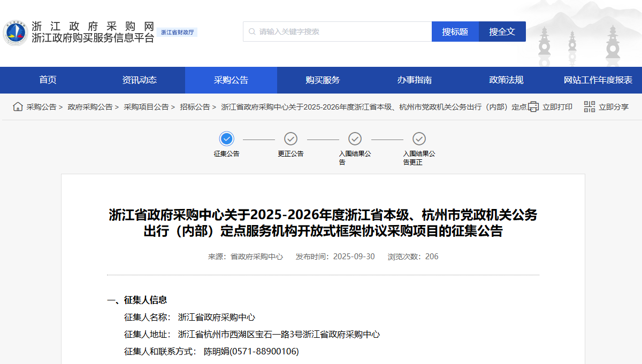
Task: Click the search magnifier icon
Action: tap(252, 32)
